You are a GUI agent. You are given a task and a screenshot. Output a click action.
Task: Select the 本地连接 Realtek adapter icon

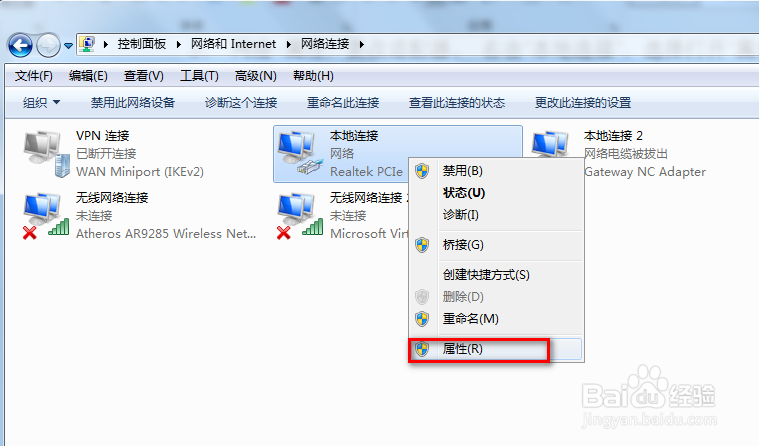coord(300,154)
